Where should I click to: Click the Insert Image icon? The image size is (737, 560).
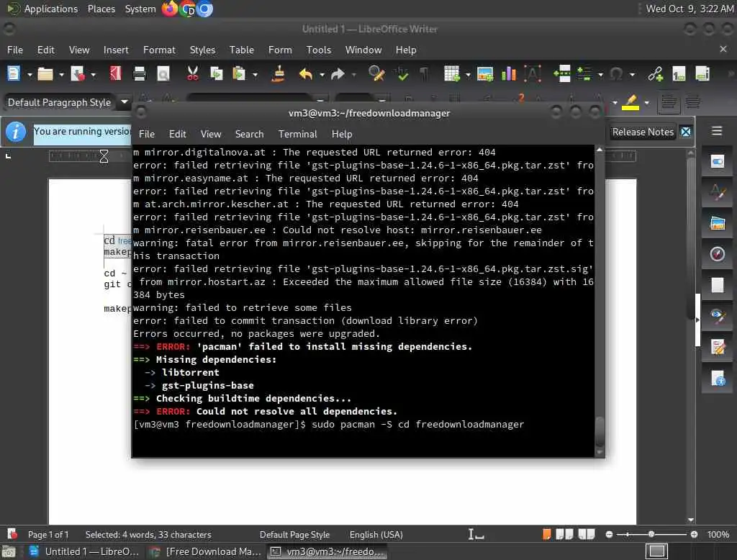484,74
